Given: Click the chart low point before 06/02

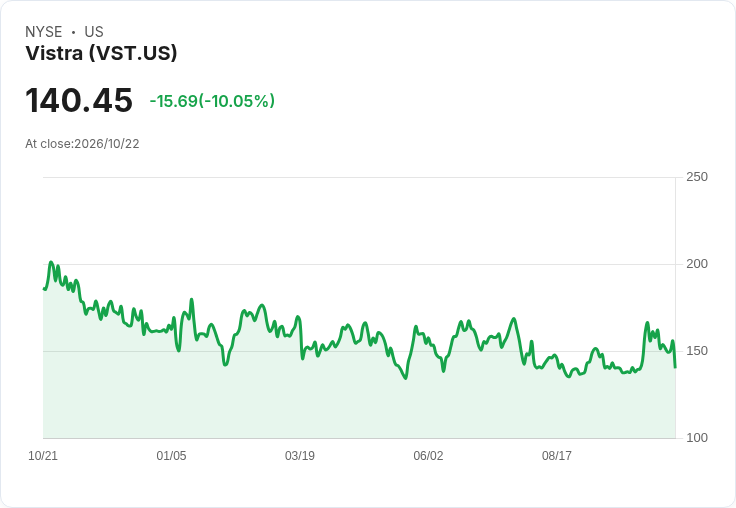Looking at the screenshot, I should [x=406, y=377].
